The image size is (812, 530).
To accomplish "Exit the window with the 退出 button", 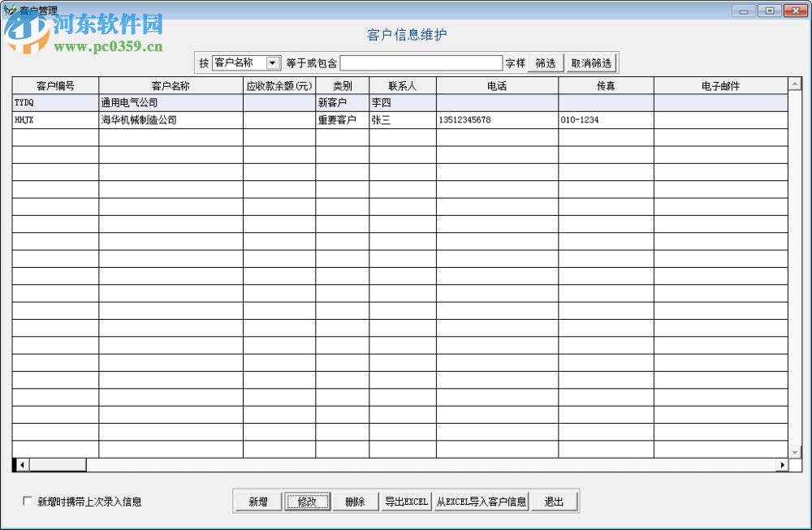I will pos(555,501).
